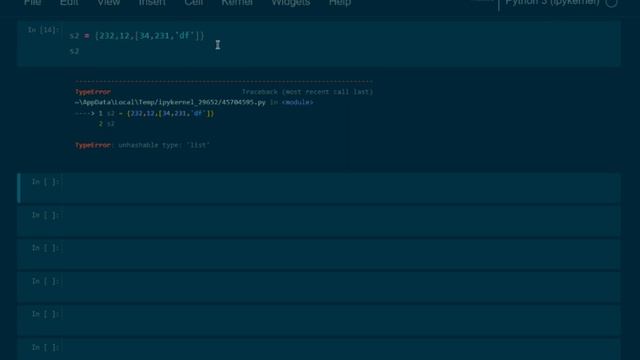Click inside the selected empty cell with blue bar
Image resolution: width=640 pixels, height=360 pixels.
point(341,188)
